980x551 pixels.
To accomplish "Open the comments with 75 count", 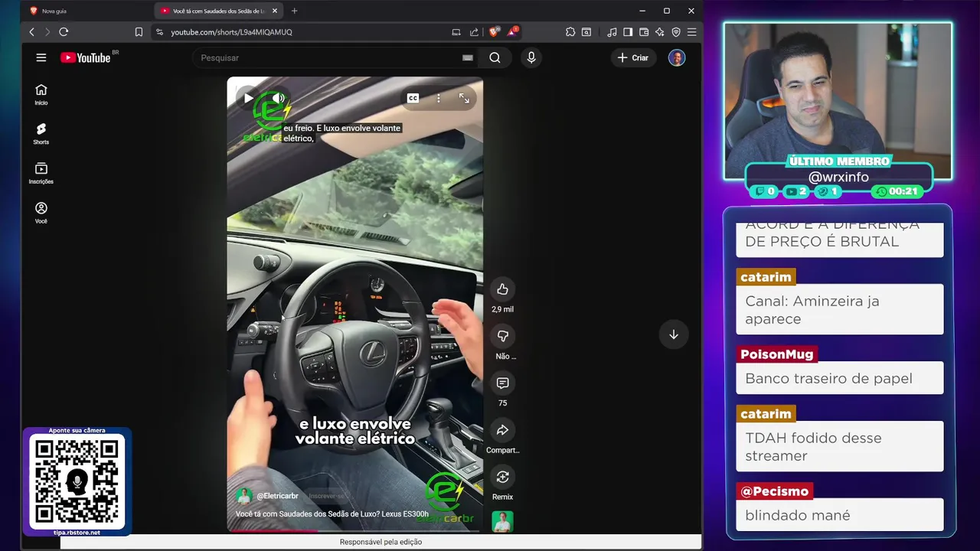I will [502, 383].
